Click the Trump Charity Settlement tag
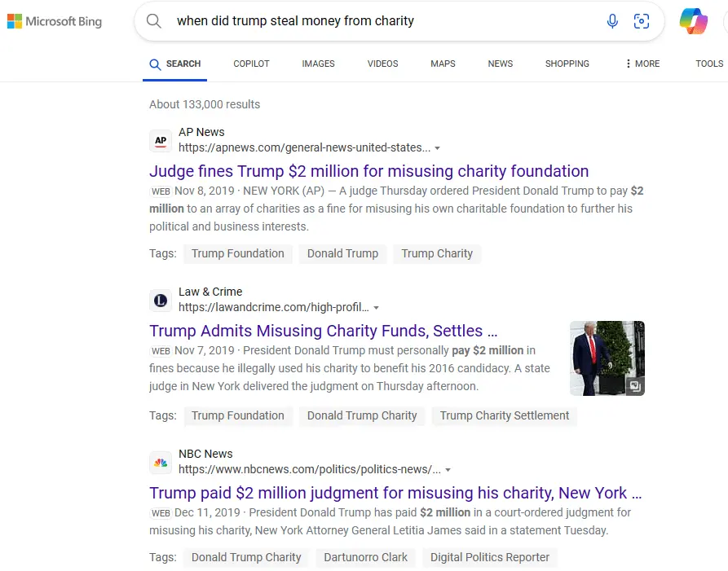 [504, 415]
